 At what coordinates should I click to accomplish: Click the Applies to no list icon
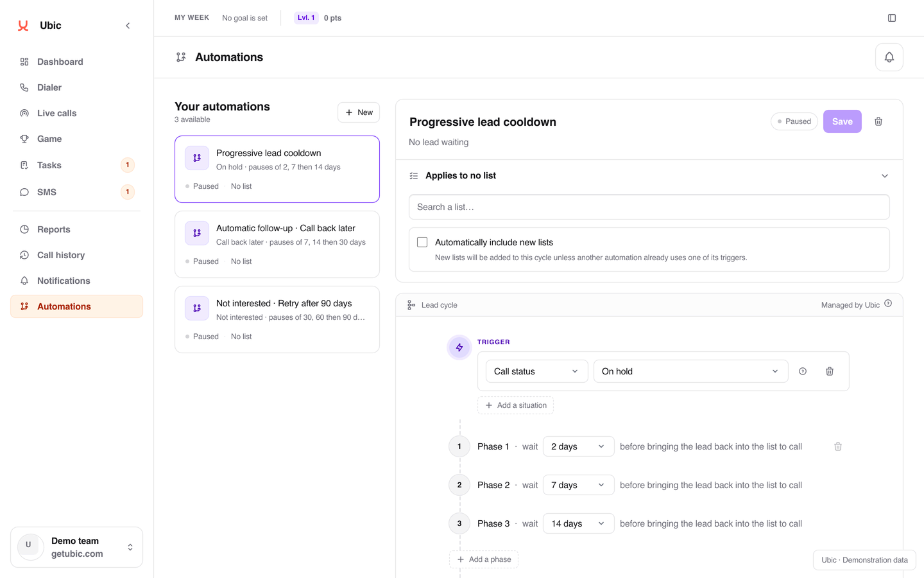pos(414,176)
